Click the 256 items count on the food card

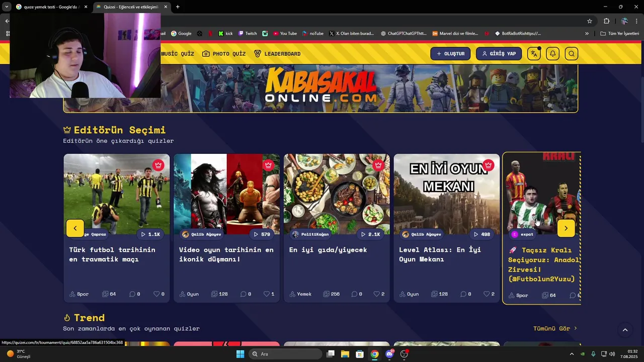click(x=332, y=294)
